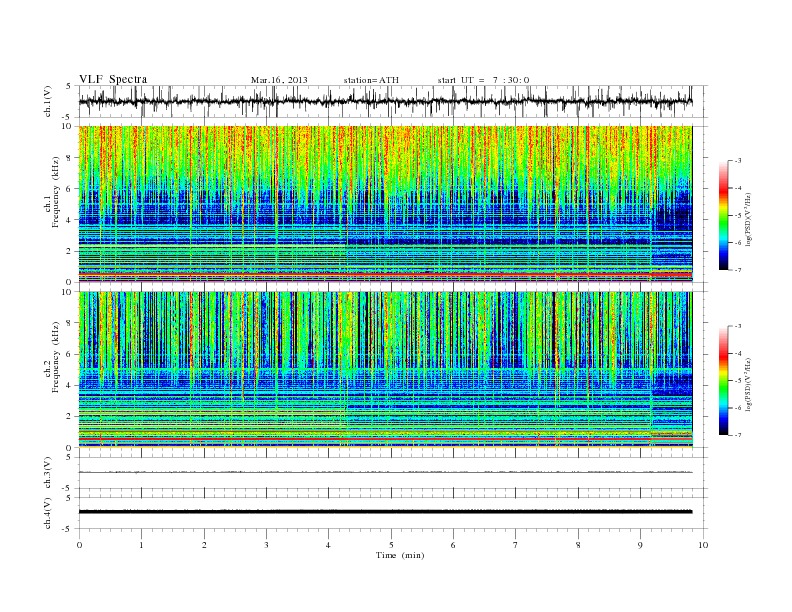Click the "Time (min)" x-axis label
The width and height of the screenshot is (792, 612).
[400, 555]
